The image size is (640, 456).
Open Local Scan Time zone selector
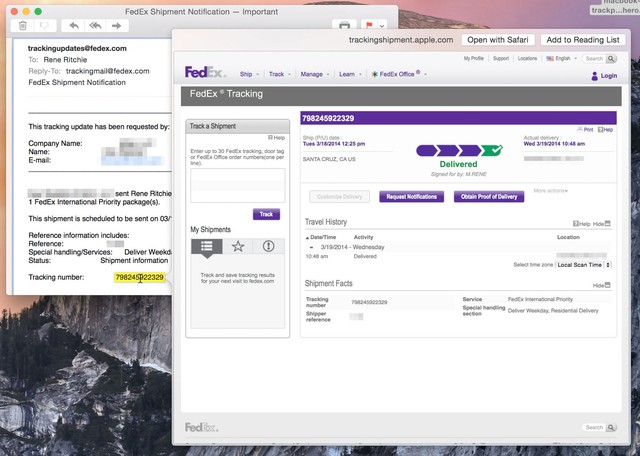(x=583, y=265)
